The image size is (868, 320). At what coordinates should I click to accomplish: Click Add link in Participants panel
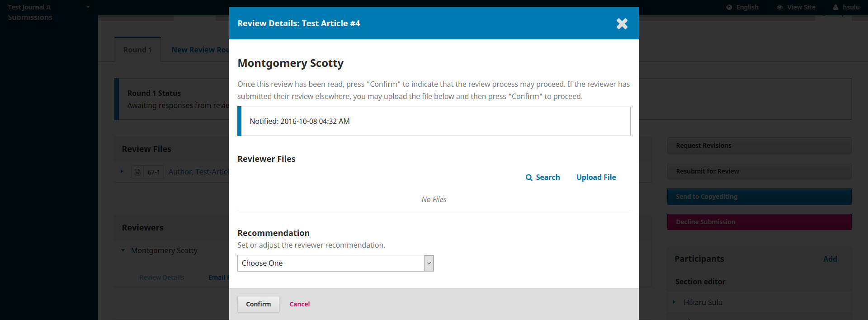coord(830,259)
